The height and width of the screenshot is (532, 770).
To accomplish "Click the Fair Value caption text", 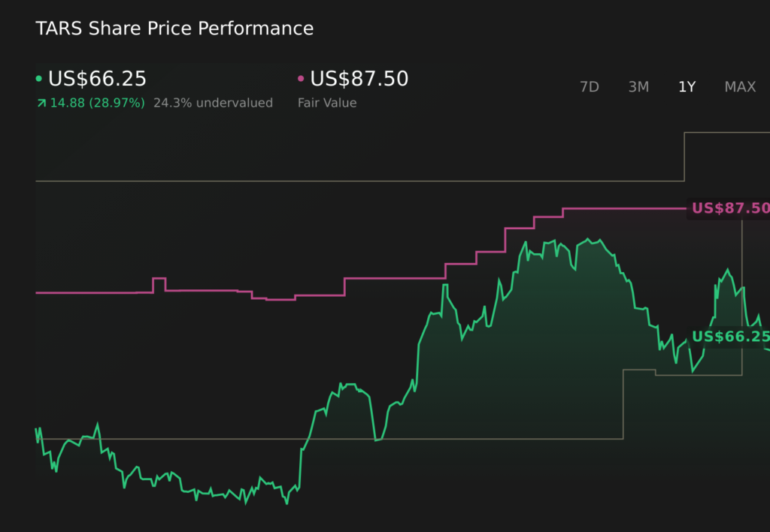I will [329, 102].
